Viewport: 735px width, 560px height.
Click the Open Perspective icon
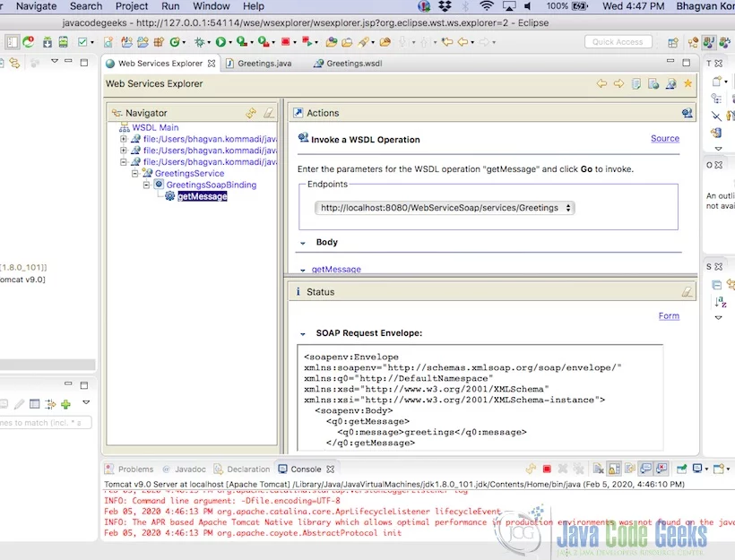tap(673, 43)
